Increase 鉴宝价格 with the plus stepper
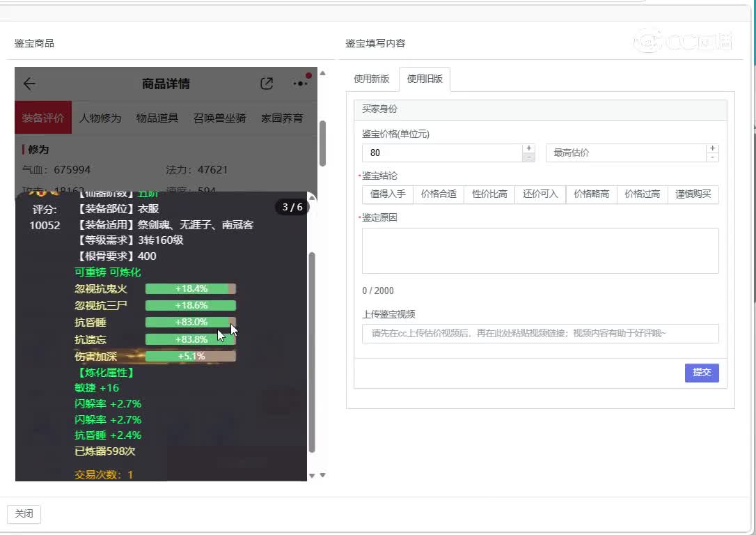This screenshot has height=535, width=756. (x=529, y=148)
